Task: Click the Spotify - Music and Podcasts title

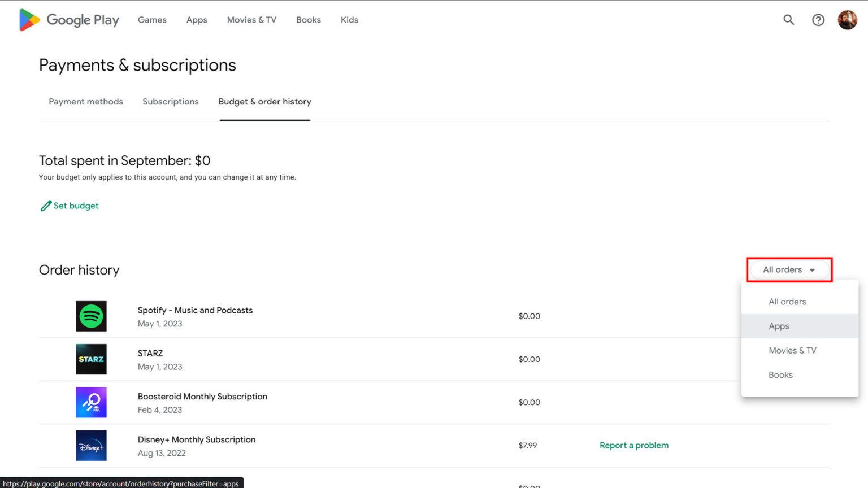Action: (x=195, y=310)
